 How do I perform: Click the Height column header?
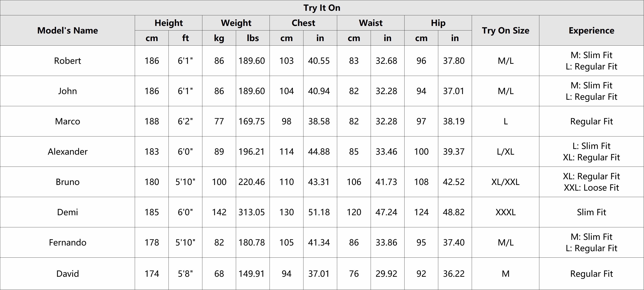(x=168, y=23)
